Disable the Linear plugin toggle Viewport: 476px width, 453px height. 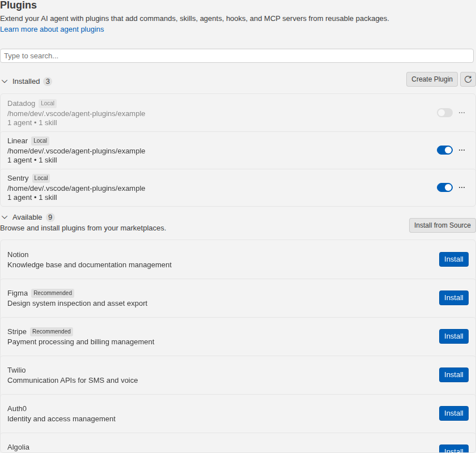pos(445,150)
